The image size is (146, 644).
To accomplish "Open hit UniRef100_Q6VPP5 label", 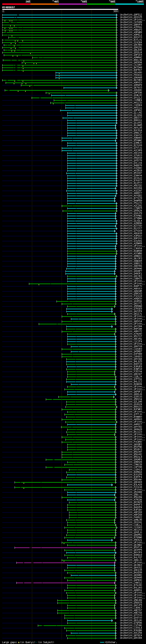I will [131, 550].
